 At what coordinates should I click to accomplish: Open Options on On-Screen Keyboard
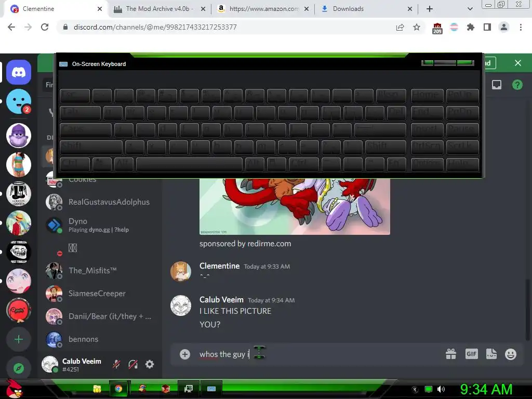[427, 165]
